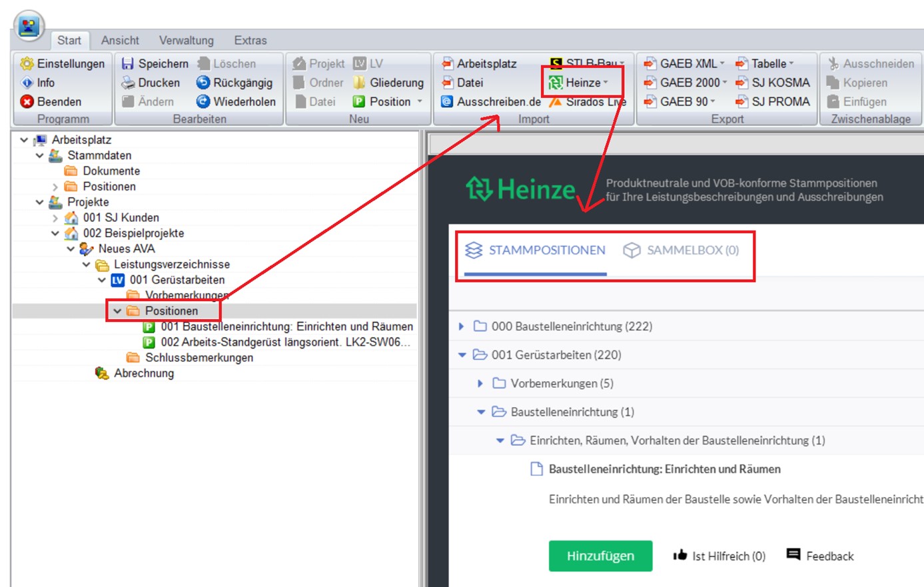Export to SJ PROMA
The width and height of the screenshot is (924, 587).
click(x=773, y=101)
